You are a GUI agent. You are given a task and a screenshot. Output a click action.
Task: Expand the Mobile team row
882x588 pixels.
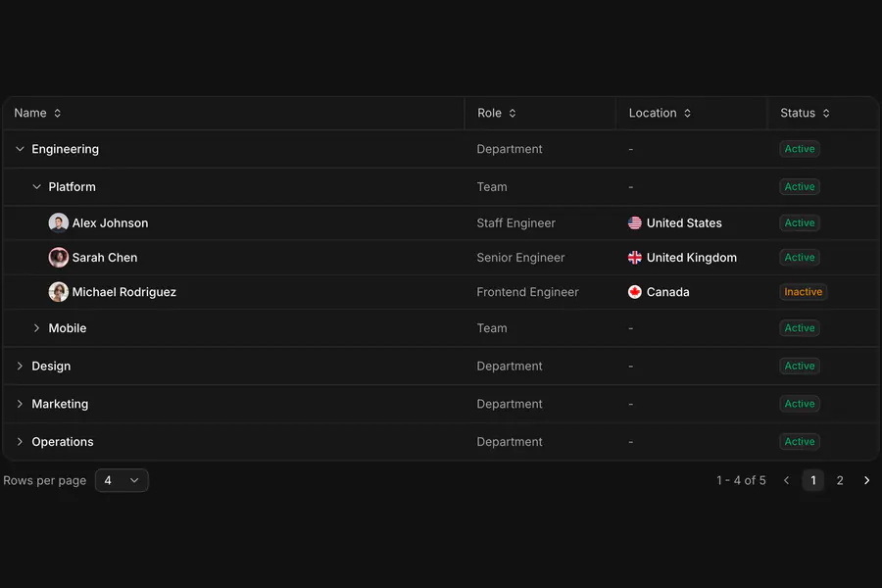coord(36,328)
